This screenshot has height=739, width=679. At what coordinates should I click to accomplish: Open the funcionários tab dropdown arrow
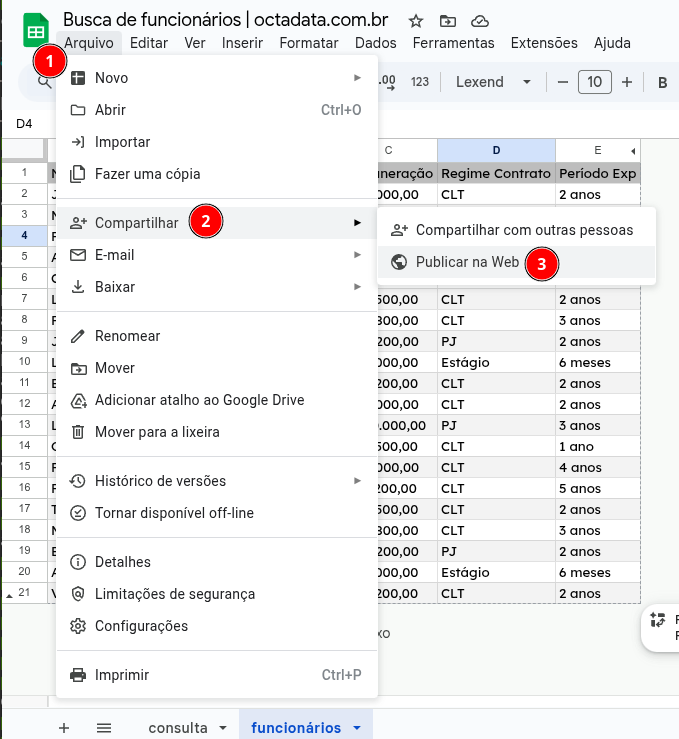[357, 728]
